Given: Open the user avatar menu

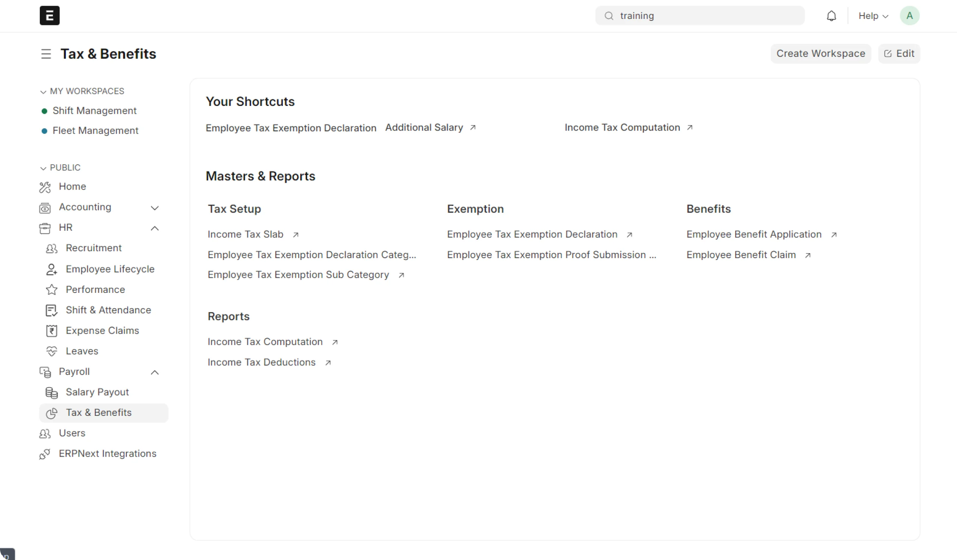Looking at the screenshot, I should coord(910,16).
